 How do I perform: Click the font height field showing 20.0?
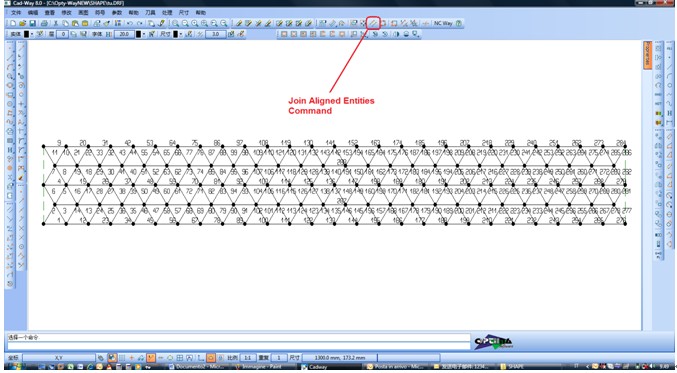124,34
